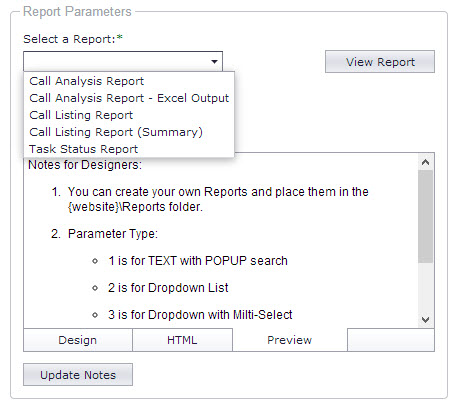The width and height of the screenshot is (455, 406).
Task: Click the notes vertical scrollbar thumb
Action: pyautogui.click(x=425, y=216)
